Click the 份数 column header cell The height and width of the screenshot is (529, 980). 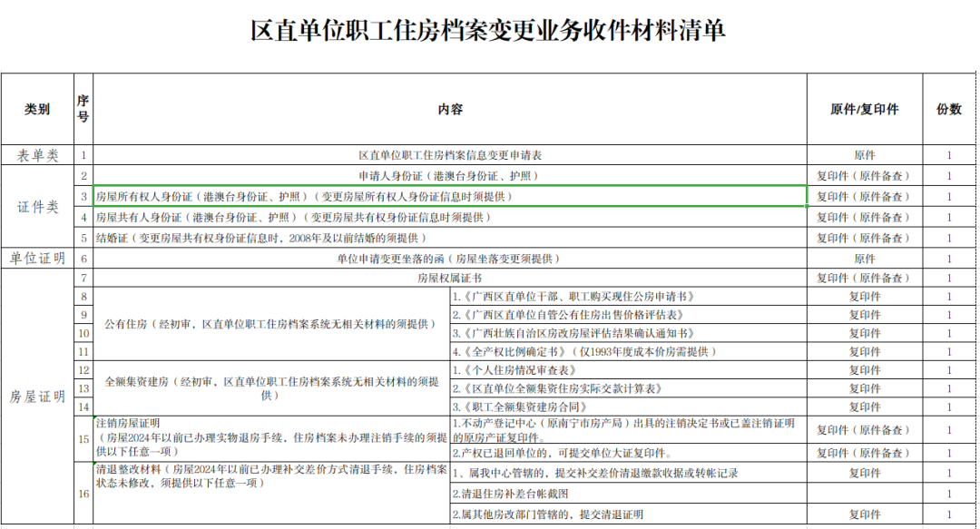(x=949, y=109)
